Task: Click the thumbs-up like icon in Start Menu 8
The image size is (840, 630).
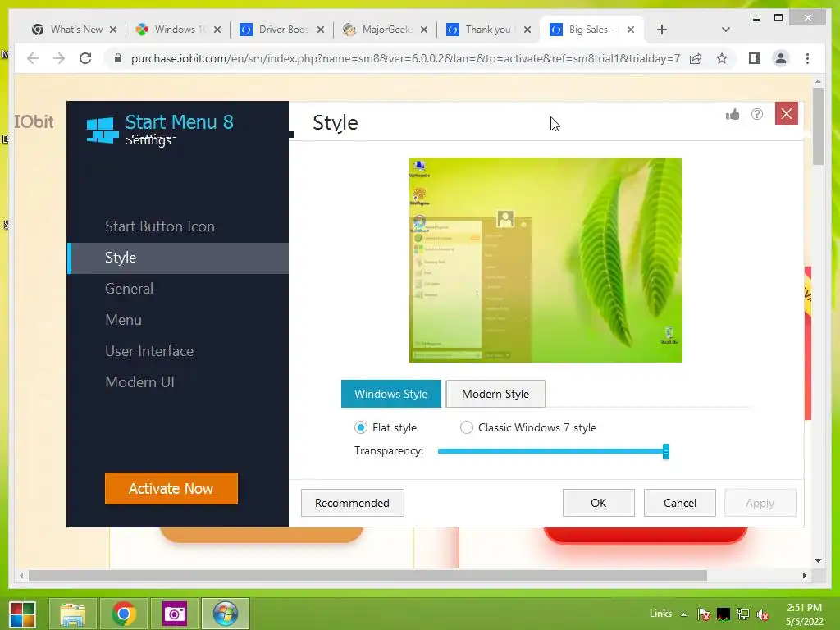Action: click(x=733, y=114)
